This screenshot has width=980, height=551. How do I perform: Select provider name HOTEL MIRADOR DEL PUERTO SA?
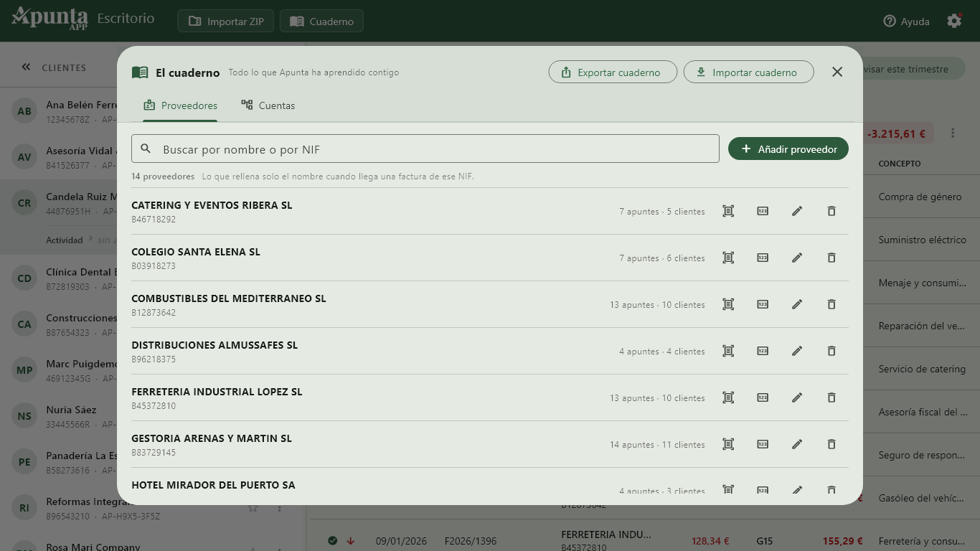213,485
